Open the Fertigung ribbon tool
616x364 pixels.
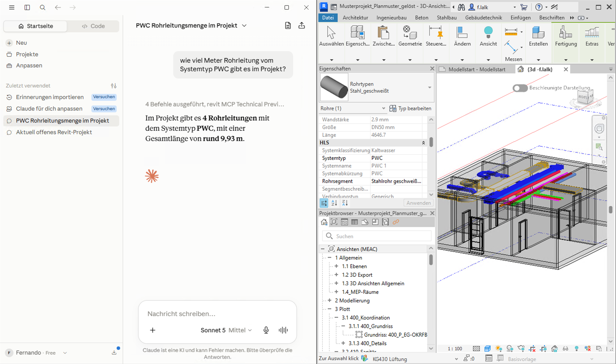pyautogui.click(x=566, y=32)
